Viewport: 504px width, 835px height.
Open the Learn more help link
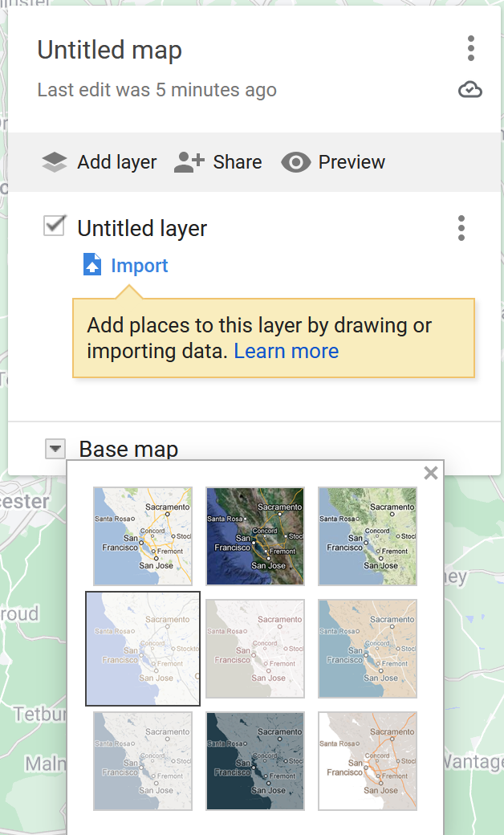tap(286, 351)
